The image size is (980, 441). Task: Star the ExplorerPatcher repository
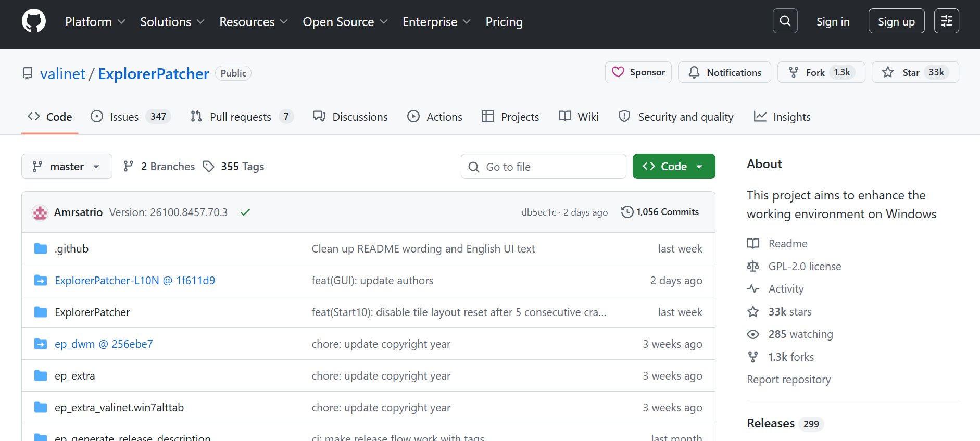point(915,72)
